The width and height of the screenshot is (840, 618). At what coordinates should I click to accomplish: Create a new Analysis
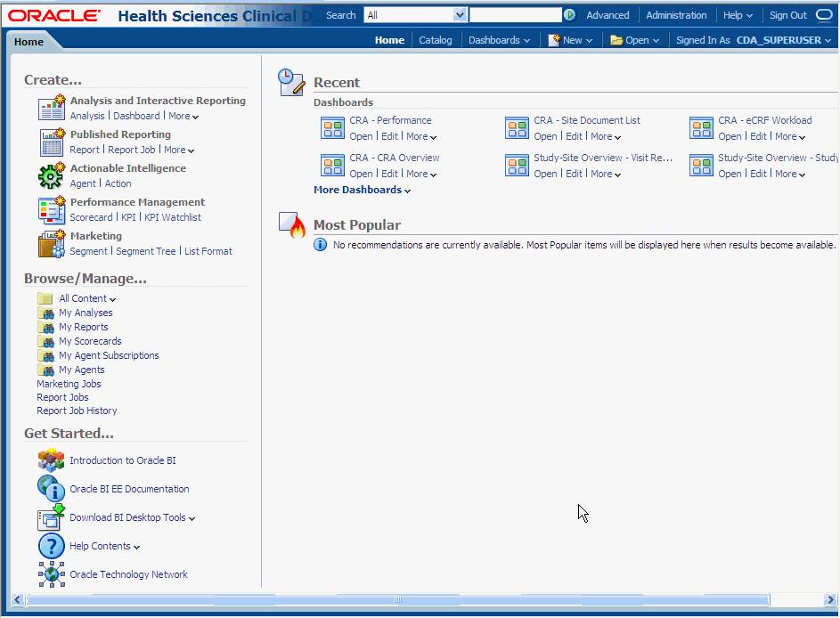pos(87,117)
